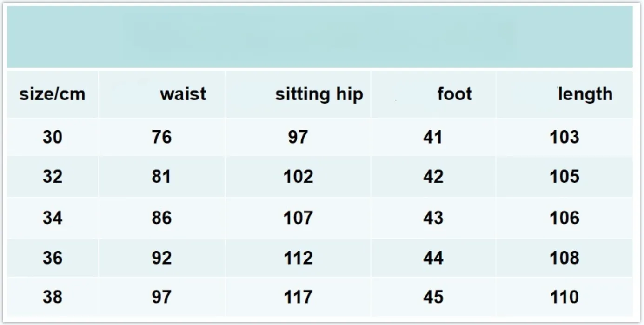Screen dimensions: 644x325
Task: Select size 38 row label
Action: (52, 297)
